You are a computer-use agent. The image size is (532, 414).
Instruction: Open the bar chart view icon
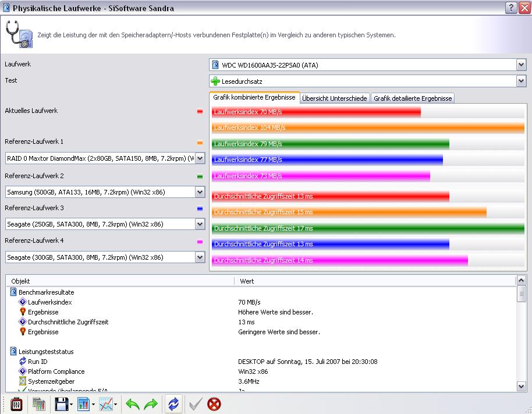[83, 404]
